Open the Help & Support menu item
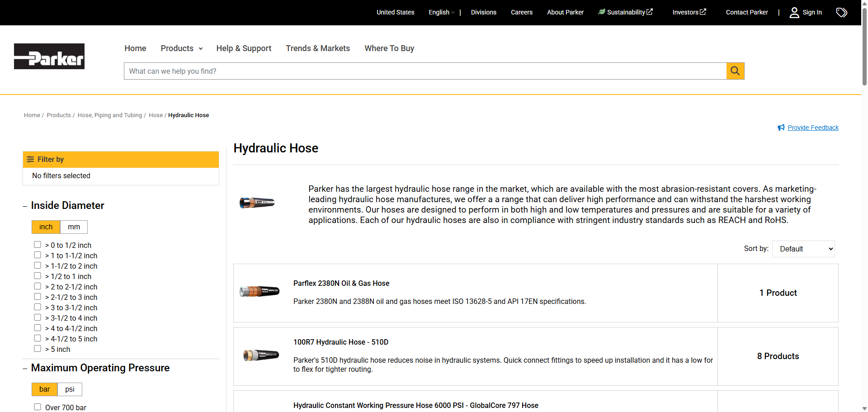868x412 pixels. coord(244,48)
